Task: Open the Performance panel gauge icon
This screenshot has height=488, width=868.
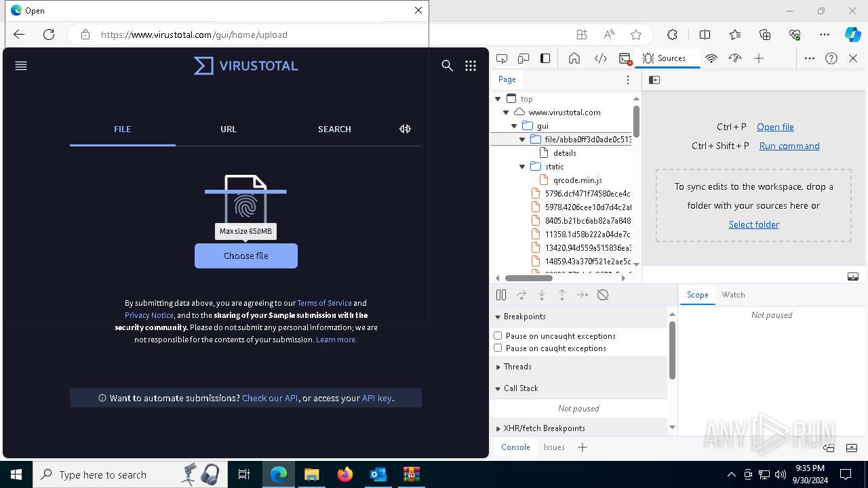Action: tap(735, 58)
